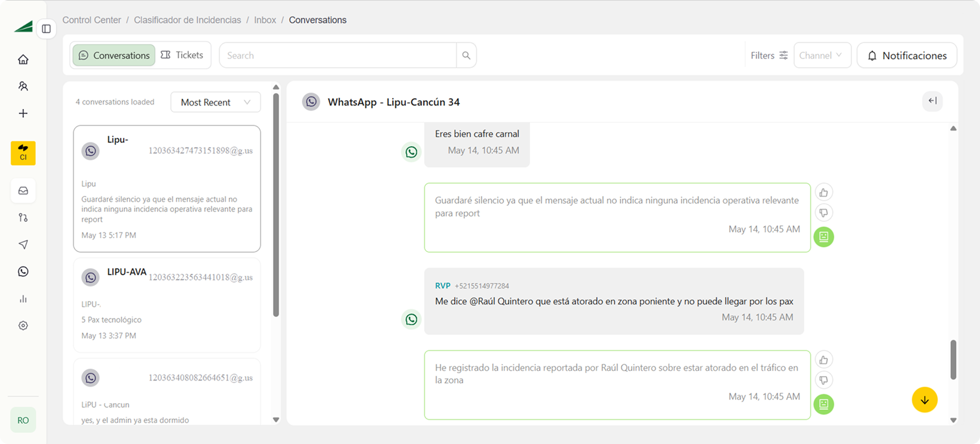Screen dimensions: 980x444
Task: Open the git branch workflow icon
Action: (23, 217)
